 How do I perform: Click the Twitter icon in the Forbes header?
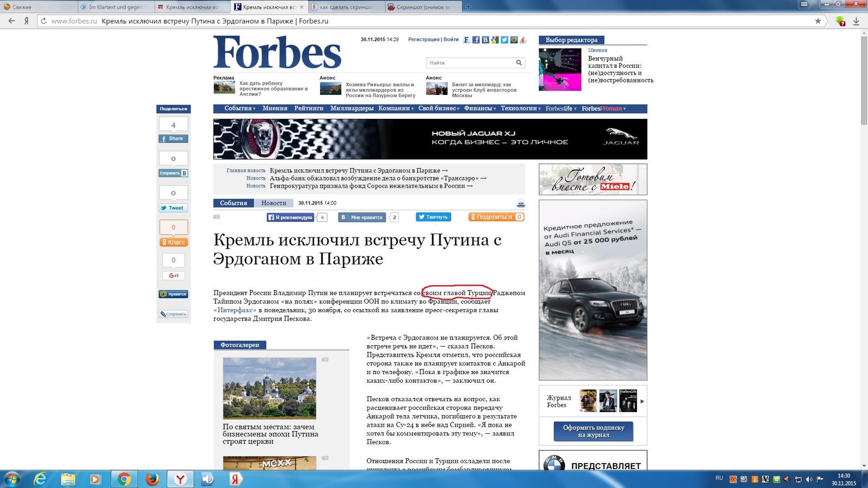point(505,40)
